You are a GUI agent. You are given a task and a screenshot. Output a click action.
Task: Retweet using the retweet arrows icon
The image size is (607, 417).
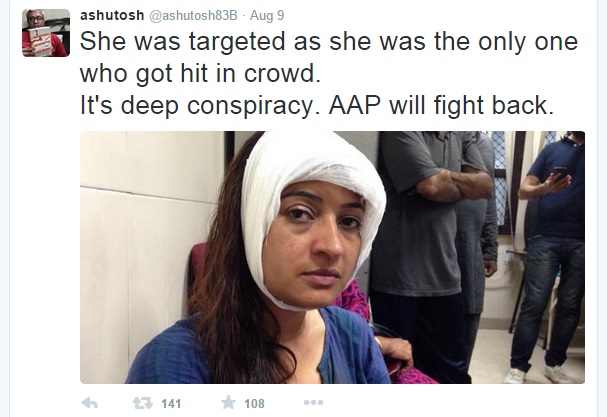pyautogui.click(x=142, y=403)
